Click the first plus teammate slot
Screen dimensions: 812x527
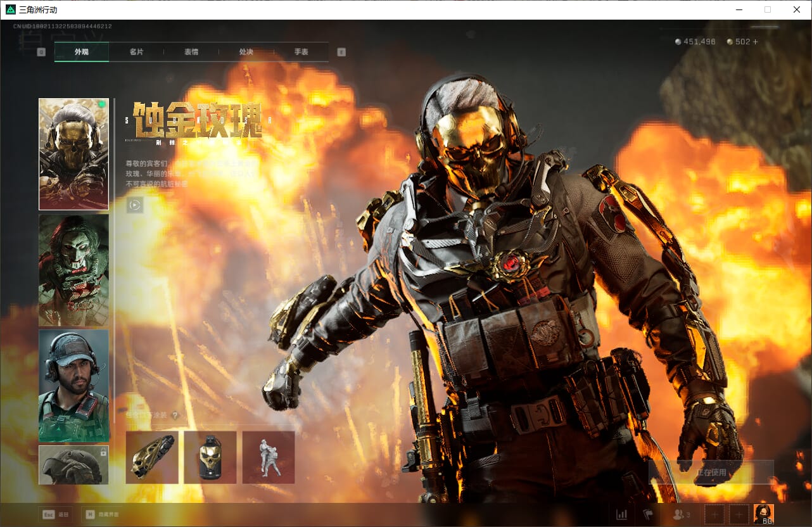click(714, 514)
